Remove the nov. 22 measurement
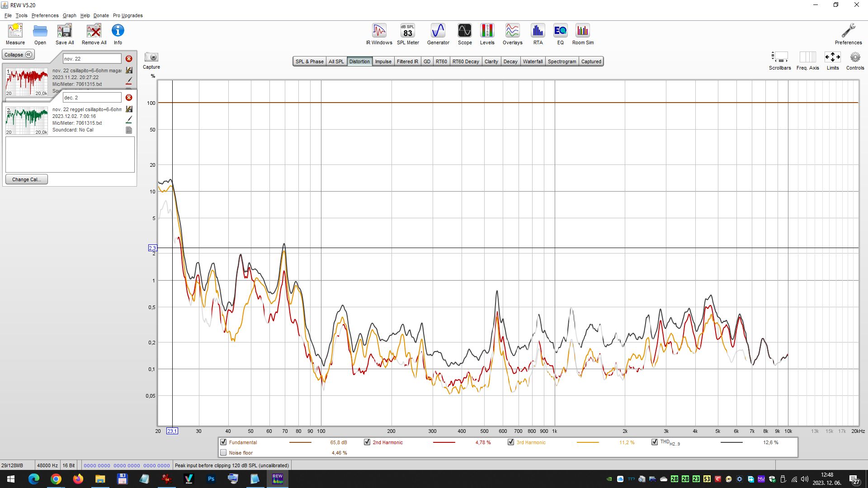 pos(129,59)
